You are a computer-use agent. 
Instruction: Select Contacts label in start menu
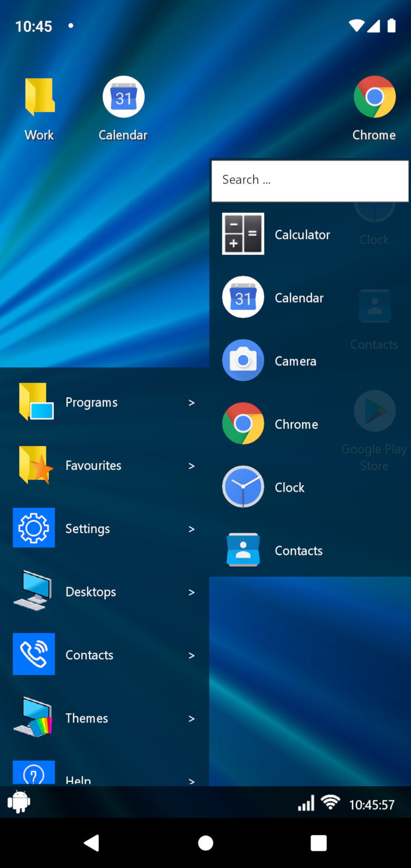click(89, 655)
